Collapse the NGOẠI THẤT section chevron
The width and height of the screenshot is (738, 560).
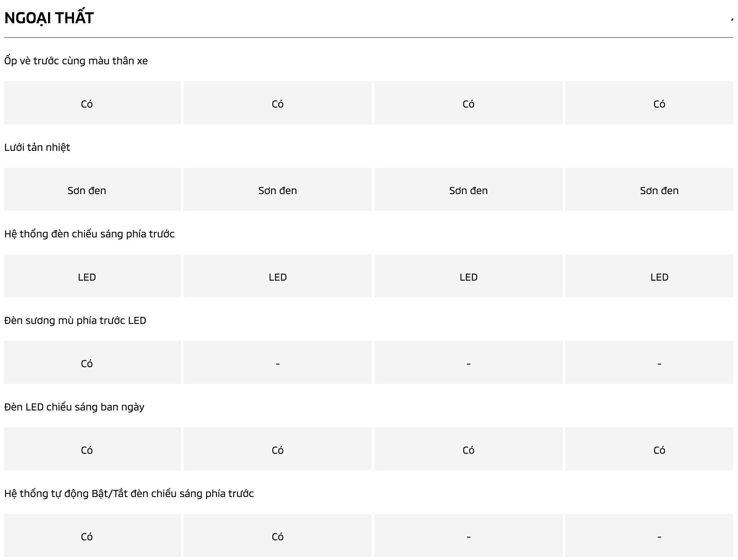pos(732,19)
